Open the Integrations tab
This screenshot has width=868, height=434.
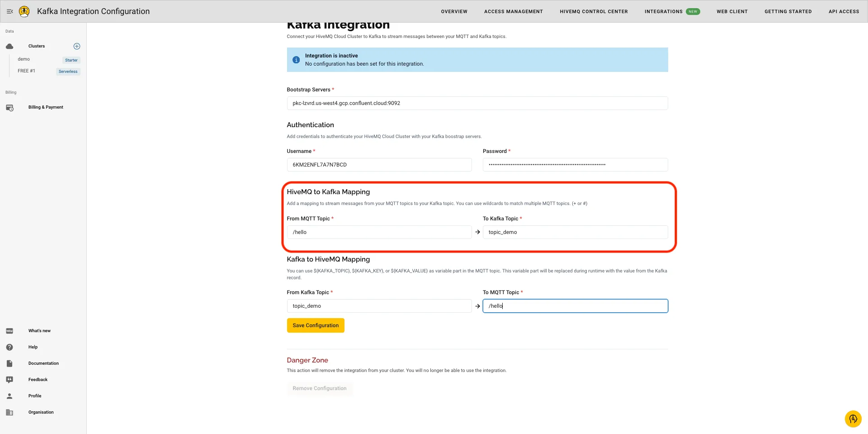pos(664,12)
